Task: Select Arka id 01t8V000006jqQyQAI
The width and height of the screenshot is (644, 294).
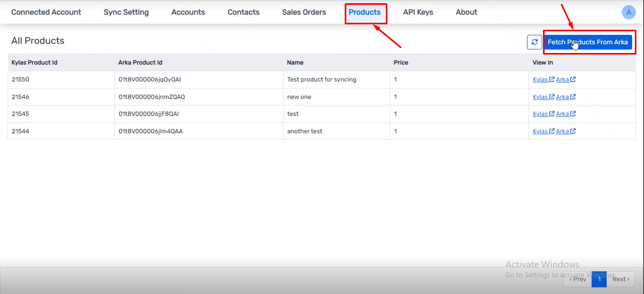Action: [x=150, y=79]
